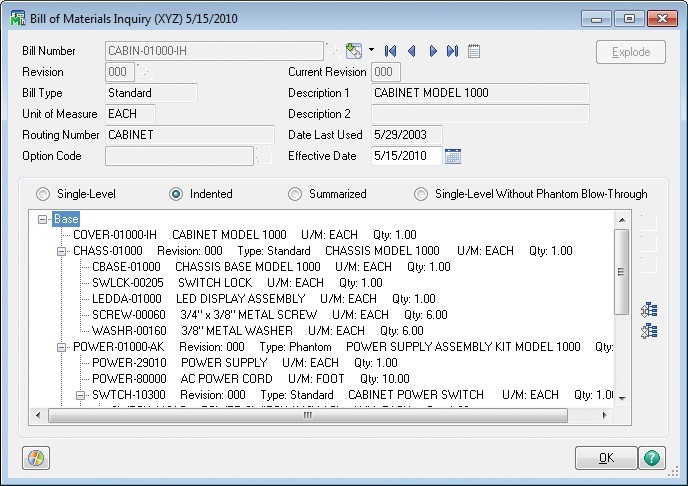
Task: Click the scroll right arrow of the tree
Action: point(605,415)
